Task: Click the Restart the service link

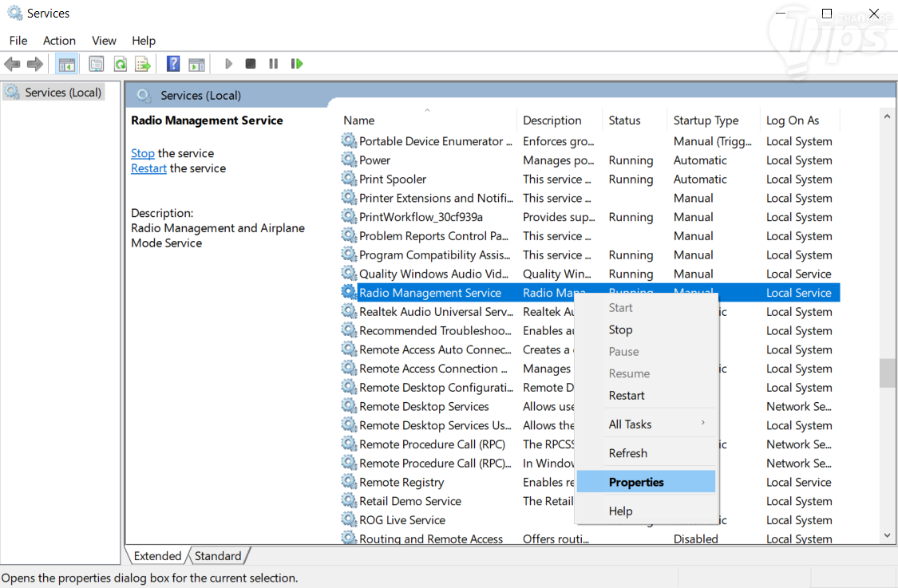Action: point(148,168)
